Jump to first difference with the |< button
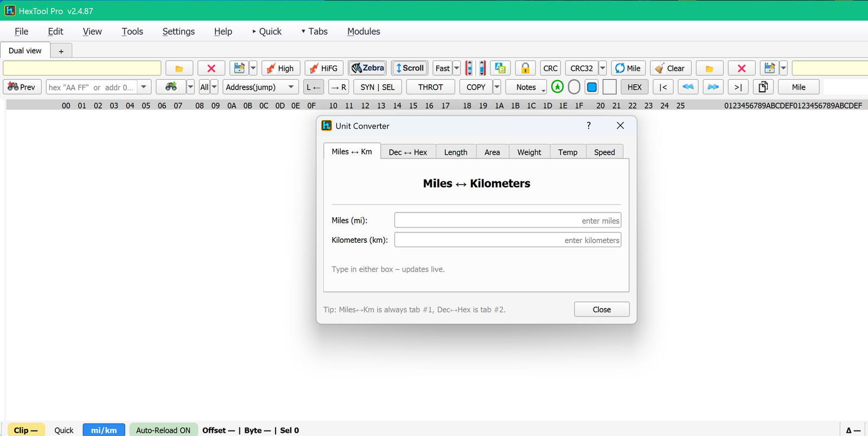This screenshot has width=868, height=436. point(663,87)
